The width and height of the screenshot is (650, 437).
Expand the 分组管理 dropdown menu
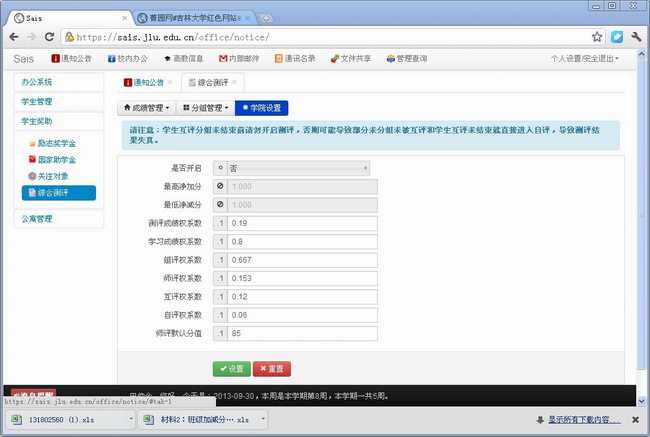206,107
